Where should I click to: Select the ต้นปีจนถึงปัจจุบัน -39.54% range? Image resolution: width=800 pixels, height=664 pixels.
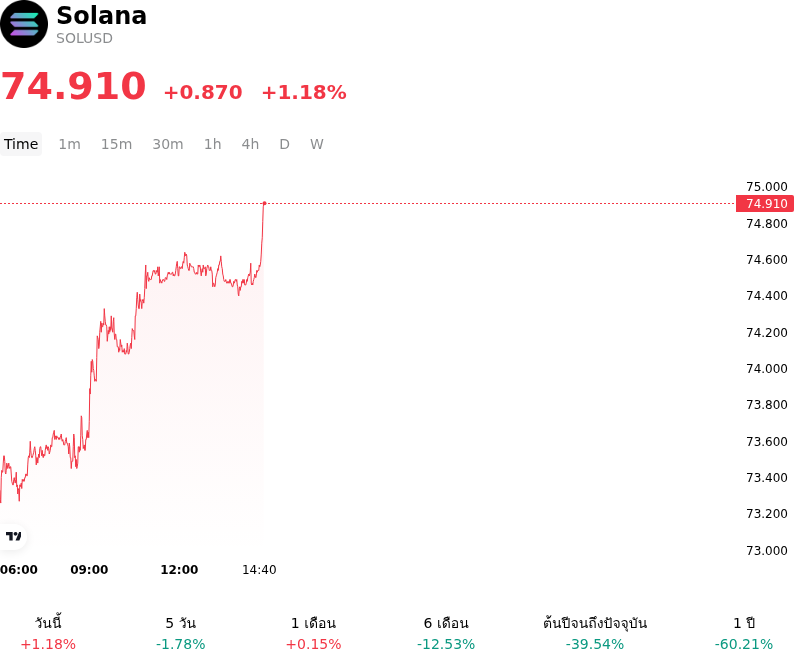[595, 633]
